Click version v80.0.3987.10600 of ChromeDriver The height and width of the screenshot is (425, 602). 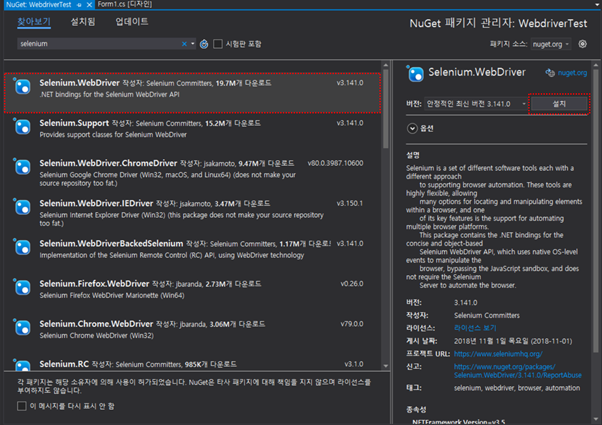click(x=335, y=164)
